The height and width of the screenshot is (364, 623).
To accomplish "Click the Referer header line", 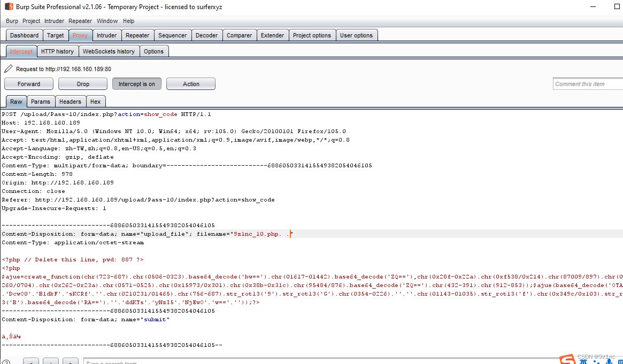I will 139,200.
